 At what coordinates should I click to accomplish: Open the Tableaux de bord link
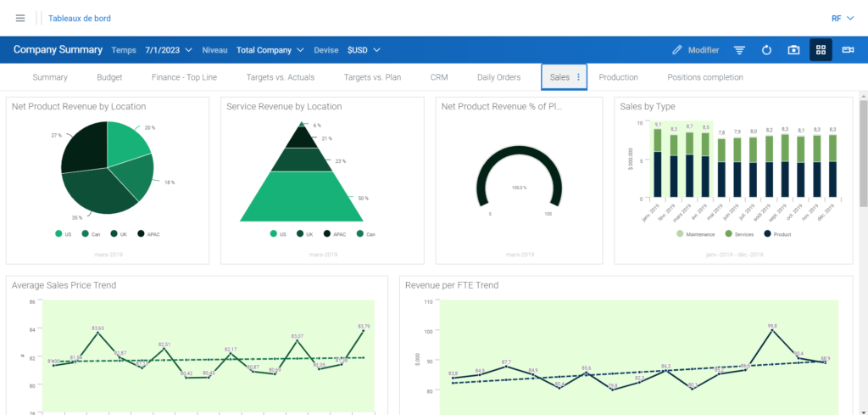click(79, 19)
